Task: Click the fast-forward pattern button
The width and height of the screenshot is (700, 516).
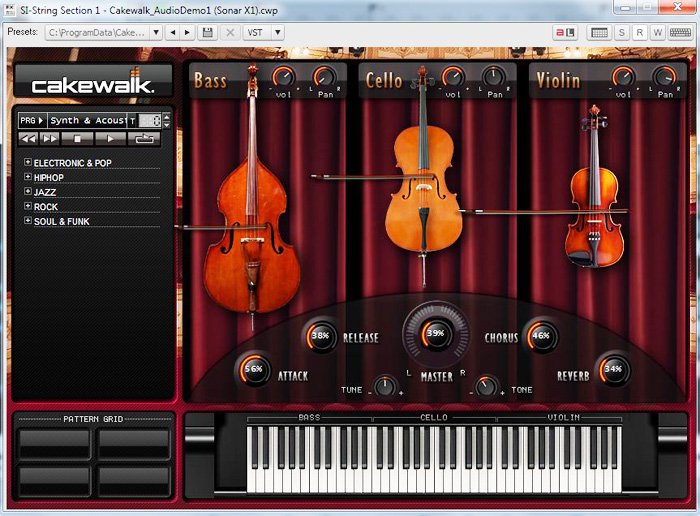Action: [x=50, y=139]
